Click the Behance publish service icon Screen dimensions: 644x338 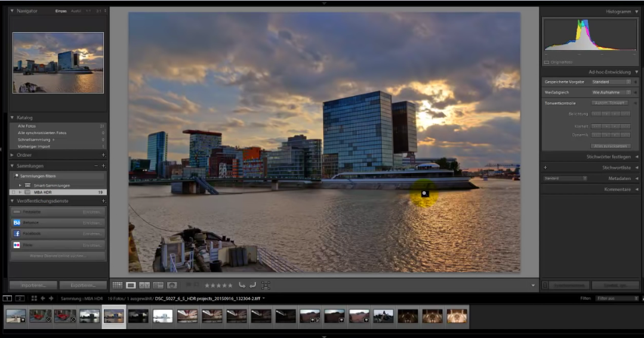(x=17, y=222)
